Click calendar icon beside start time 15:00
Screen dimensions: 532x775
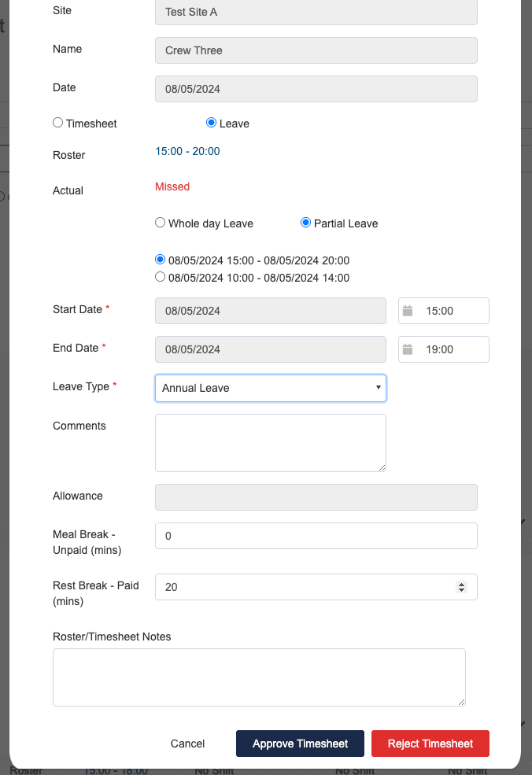[407, 311]
